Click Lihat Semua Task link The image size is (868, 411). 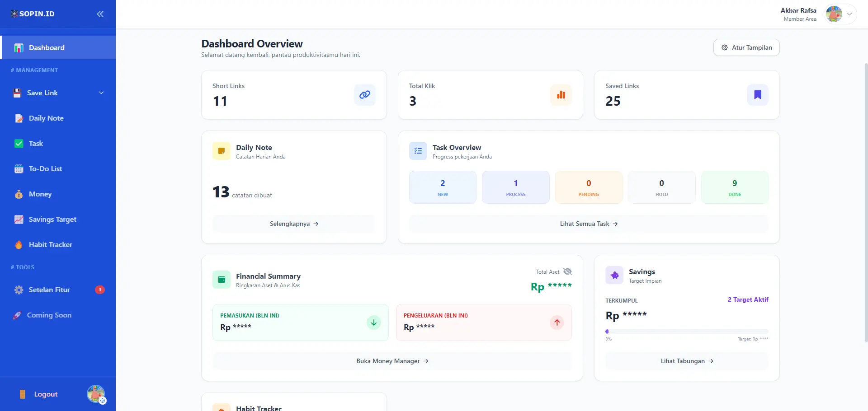click(x=589, y=224)
